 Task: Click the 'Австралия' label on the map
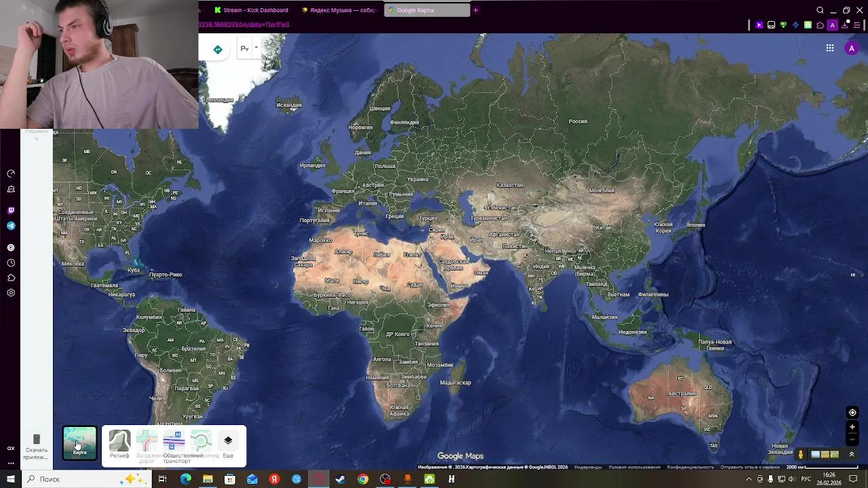coord(682,394)
